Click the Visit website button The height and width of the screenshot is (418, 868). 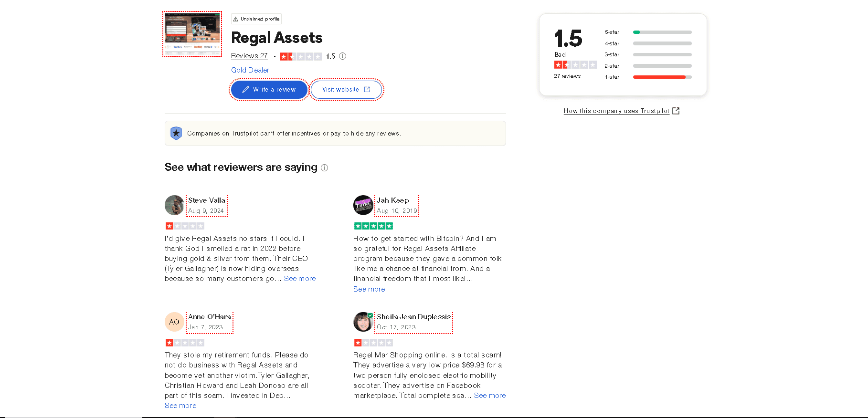click(x=346, y=90)
